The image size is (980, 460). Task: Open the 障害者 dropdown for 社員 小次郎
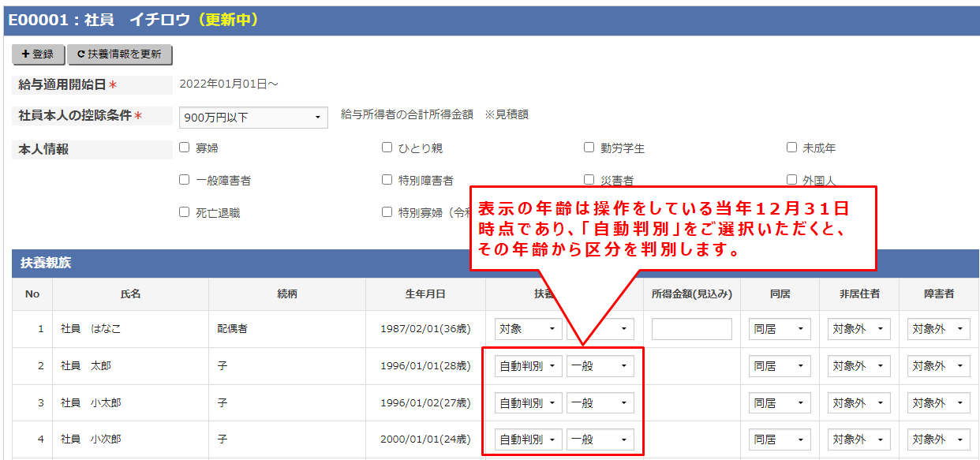point(938,439)
